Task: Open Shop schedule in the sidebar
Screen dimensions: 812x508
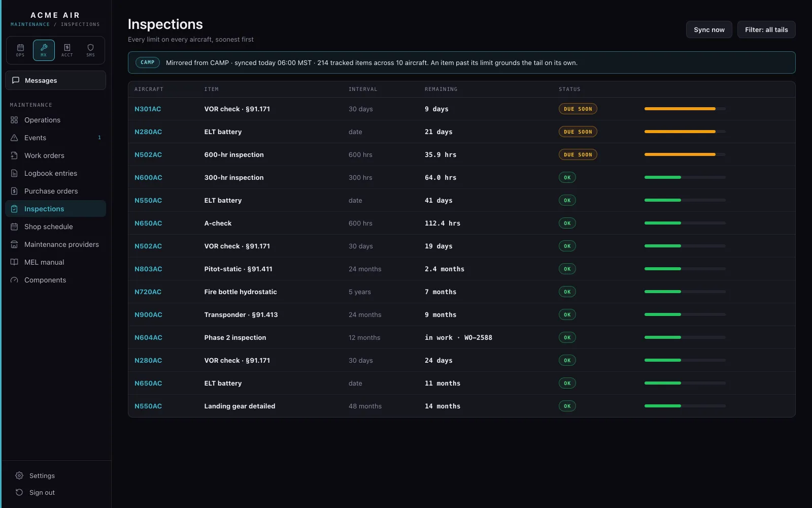Action: 56,227
